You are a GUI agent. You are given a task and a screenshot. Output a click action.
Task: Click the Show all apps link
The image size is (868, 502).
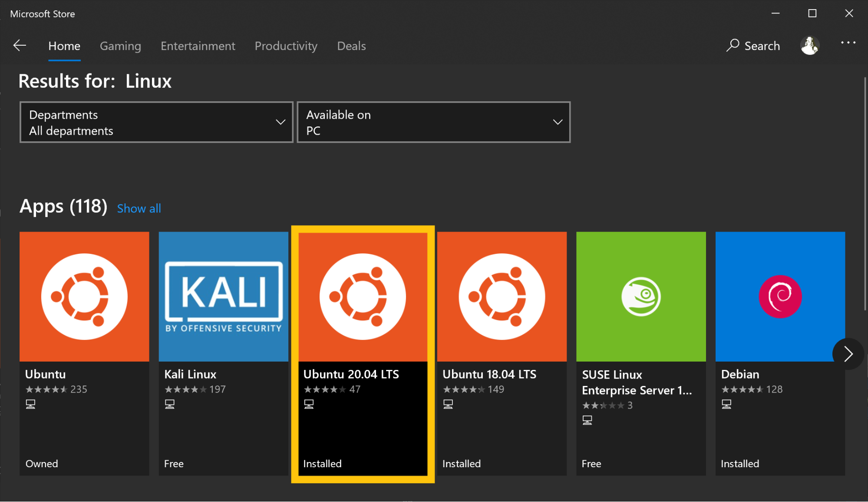[139, 209]
